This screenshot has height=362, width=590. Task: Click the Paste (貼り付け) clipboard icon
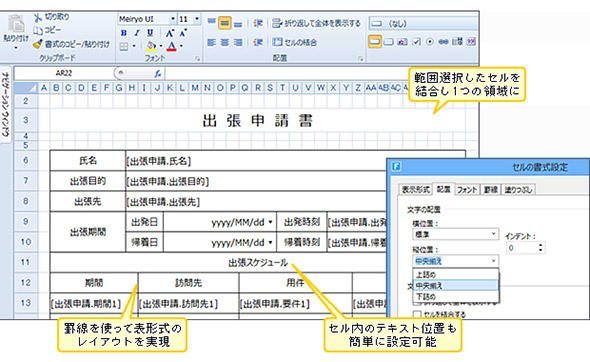16,24
